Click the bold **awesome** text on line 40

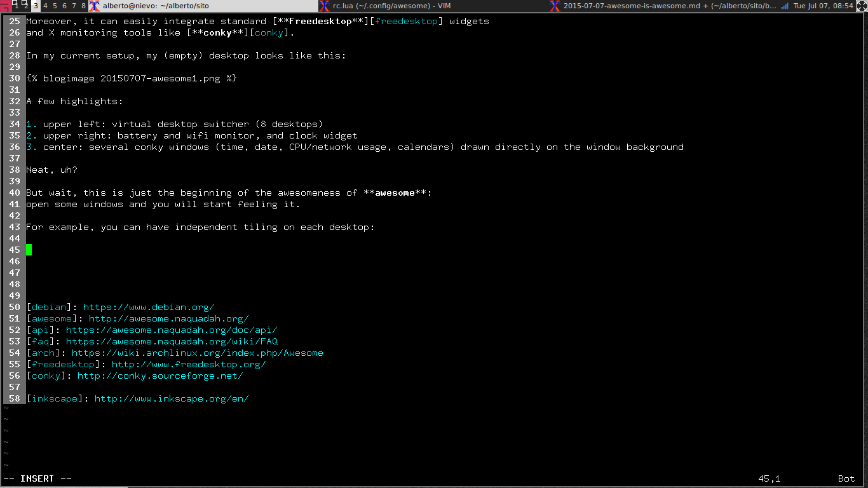tap(395, 193)
